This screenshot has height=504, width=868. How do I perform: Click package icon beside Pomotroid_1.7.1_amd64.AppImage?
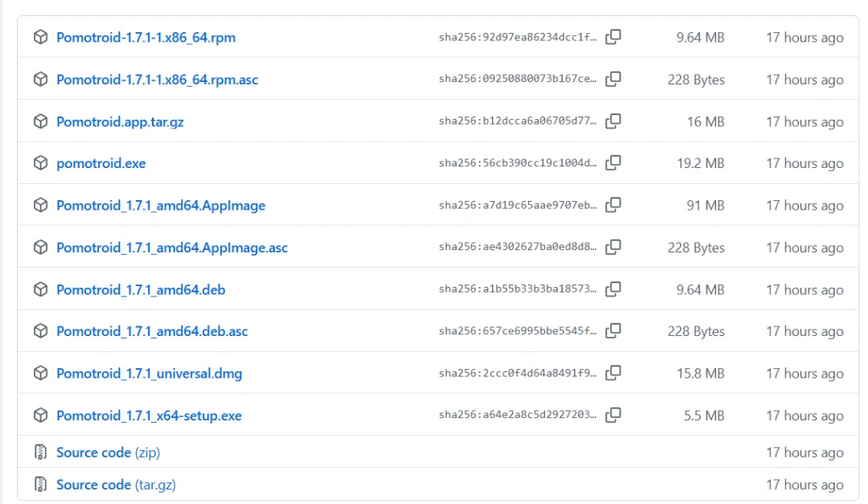(40, 205)
